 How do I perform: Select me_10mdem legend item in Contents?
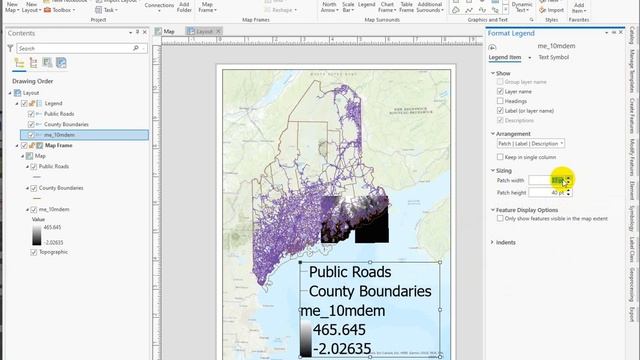[84, 135]
